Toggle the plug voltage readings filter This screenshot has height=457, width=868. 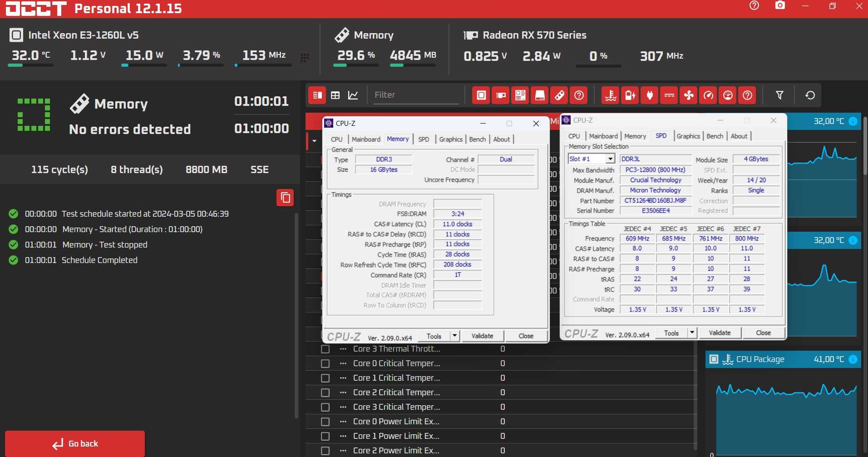click(650, 95)
